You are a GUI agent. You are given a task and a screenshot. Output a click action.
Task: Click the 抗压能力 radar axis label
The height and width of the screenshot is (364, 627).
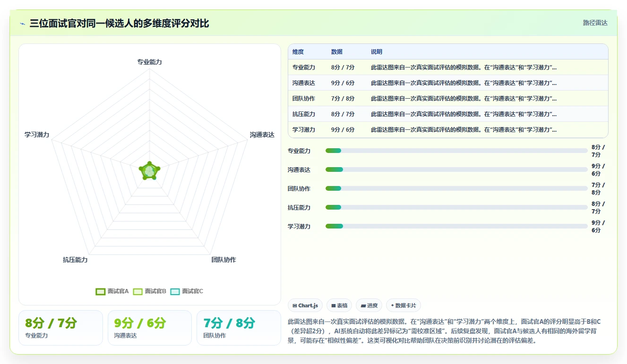[x=75, y=260]
